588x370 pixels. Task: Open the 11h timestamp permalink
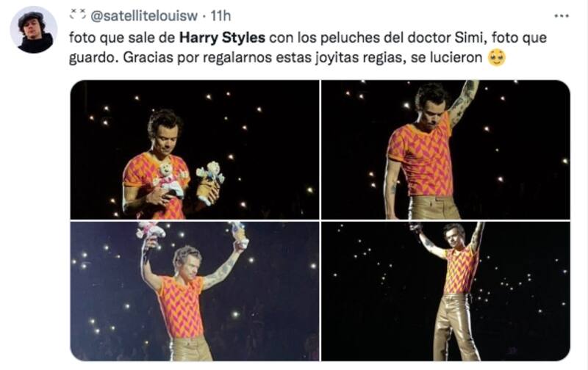point(220,15)
